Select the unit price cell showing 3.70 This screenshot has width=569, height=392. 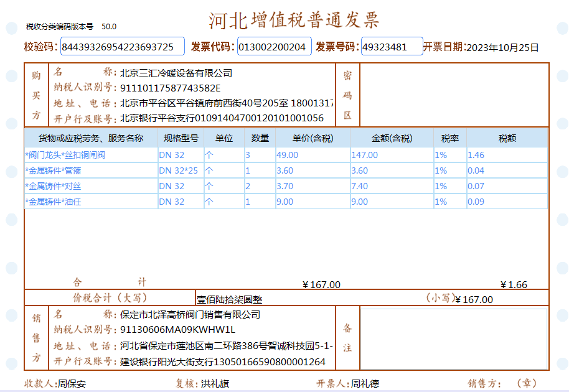click(313, 186)
